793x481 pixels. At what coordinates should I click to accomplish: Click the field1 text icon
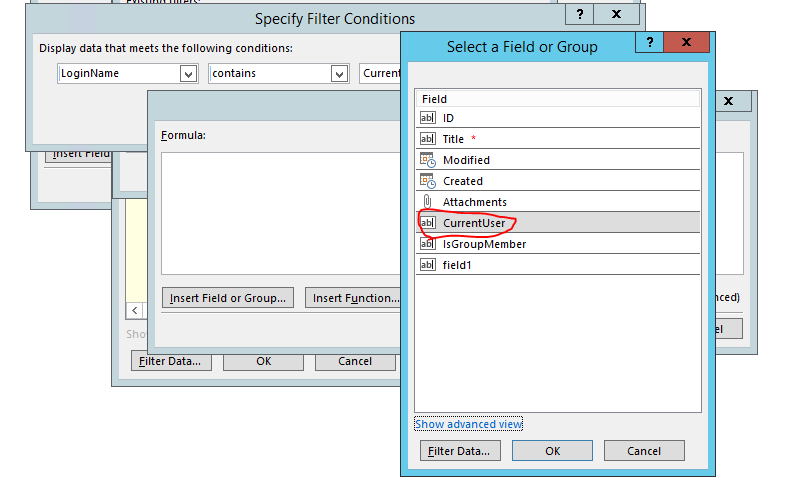pyautogui.click(x=427, y=265)
